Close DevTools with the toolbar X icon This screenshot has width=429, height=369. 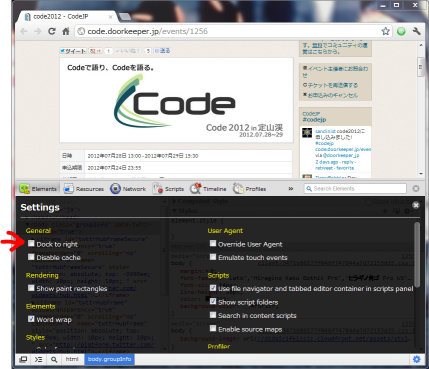pyautogui.click(x=416, y=189)
